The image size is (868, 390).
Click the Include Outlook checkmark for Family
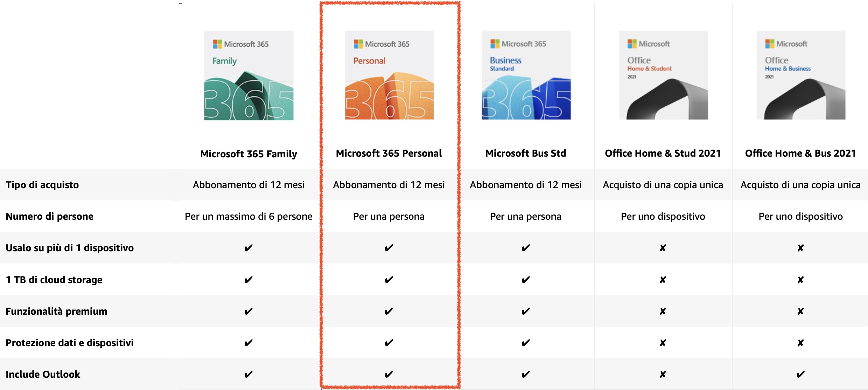[248, 374]
